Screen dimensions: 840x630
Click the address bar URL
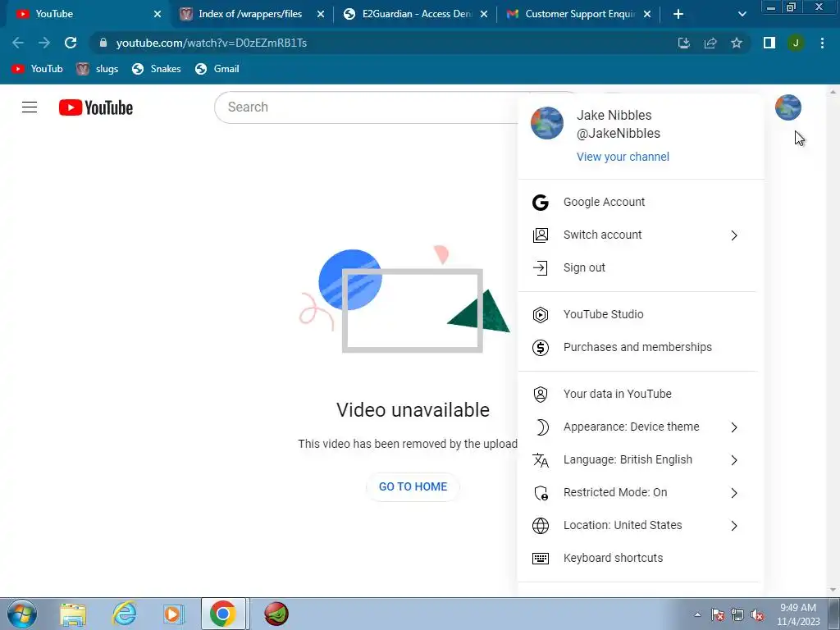212,43
